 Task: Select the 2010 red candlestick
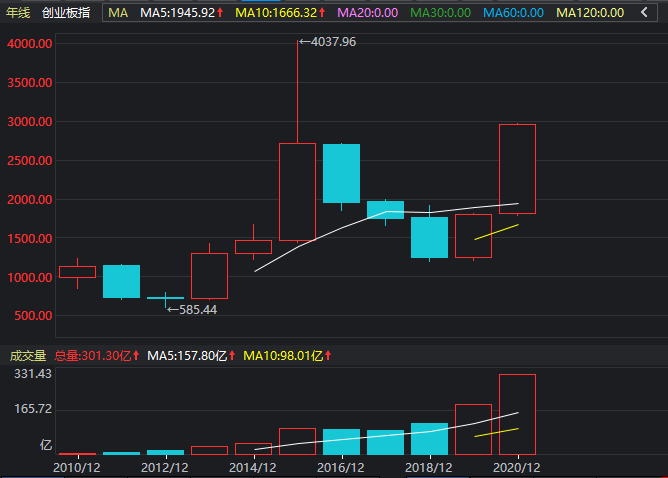click(78, 272)
